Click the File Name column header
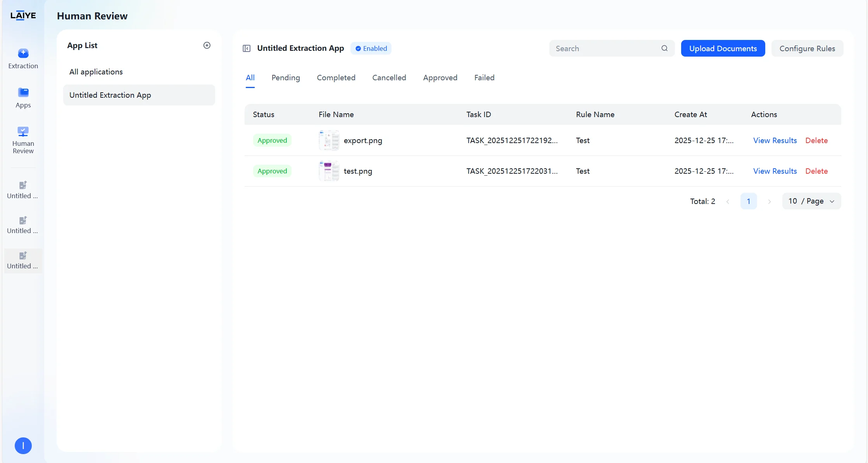Image resolution: width=868 pixels, height=463 pixels. pyautogui.click(x=336, y=114)
